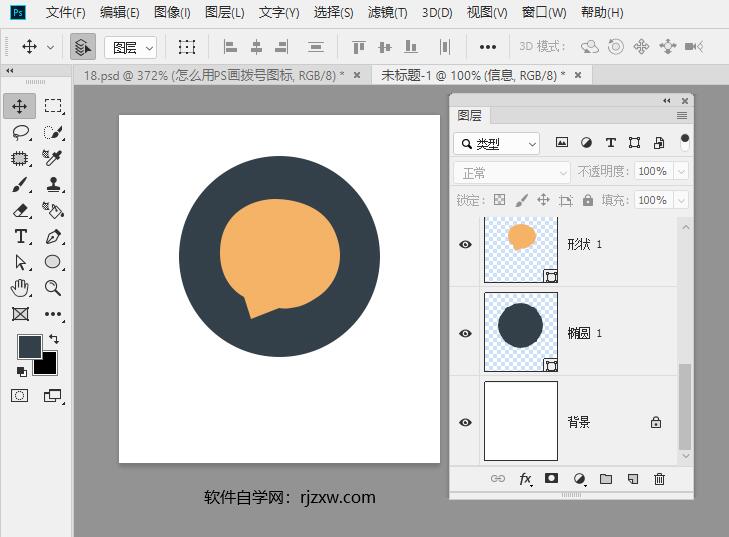Choose the Eraser tool
The image size is (729, 537).
click(20, 210)
